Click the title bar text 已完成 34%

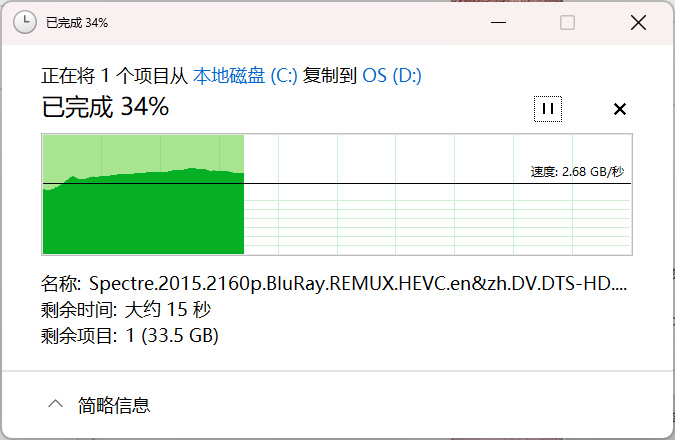(77, 23)
